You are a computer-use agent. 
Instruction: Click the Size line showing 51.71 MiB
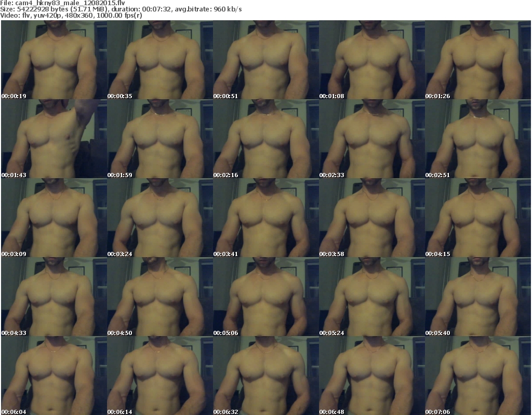click(121, 9)
